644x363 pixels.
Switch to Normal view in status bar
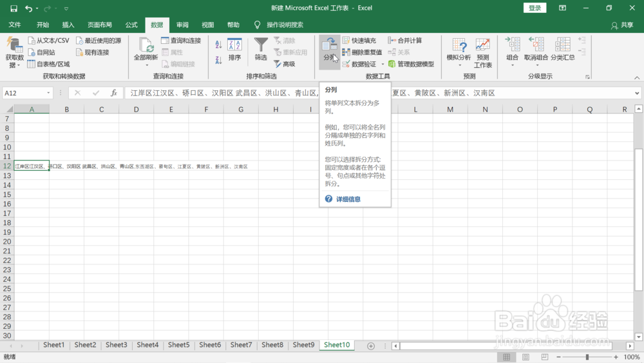[506, 357]
